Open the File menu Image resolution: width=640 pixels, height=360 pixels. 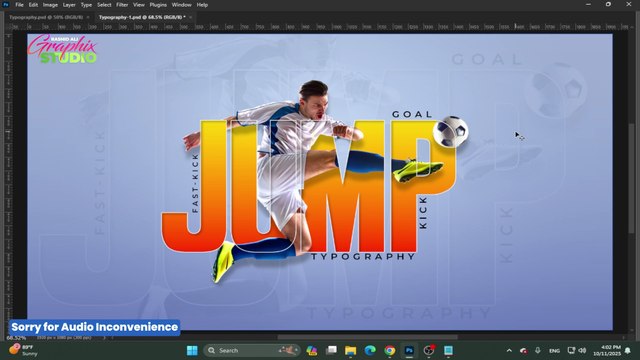(x=19, y=5)
